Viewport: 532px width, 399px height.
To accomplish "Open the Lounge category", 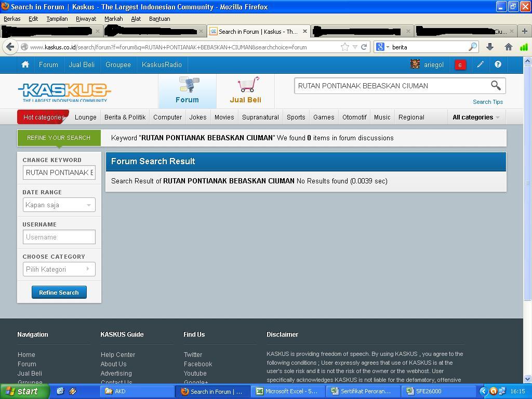I will click(86, 117).
